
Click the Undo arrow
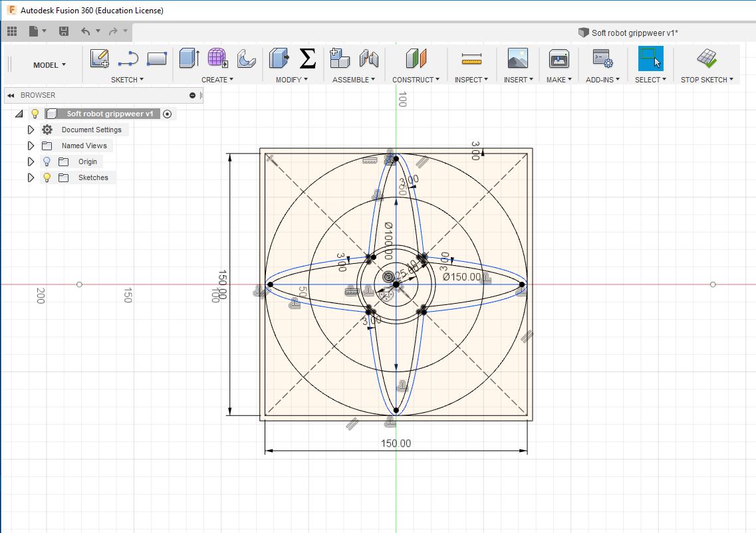[85, 31]
